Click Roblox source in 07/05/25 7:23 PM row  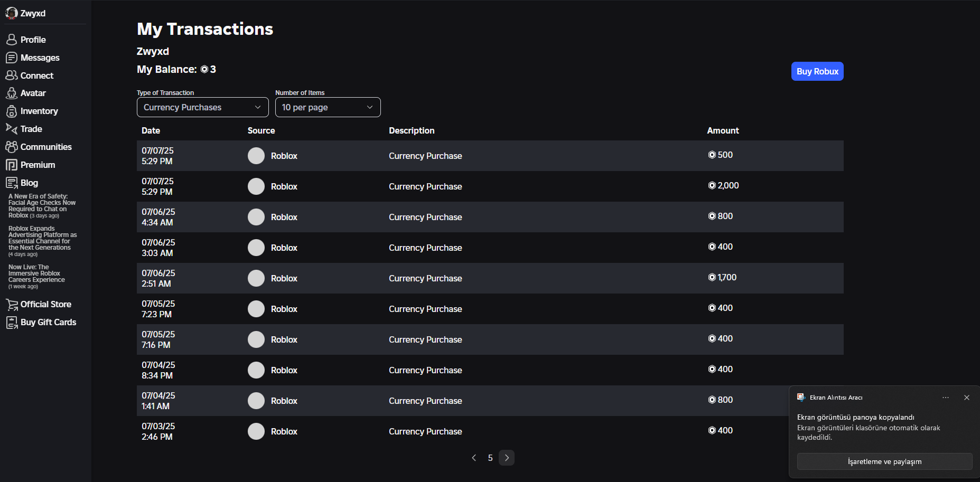coord(284,309)
